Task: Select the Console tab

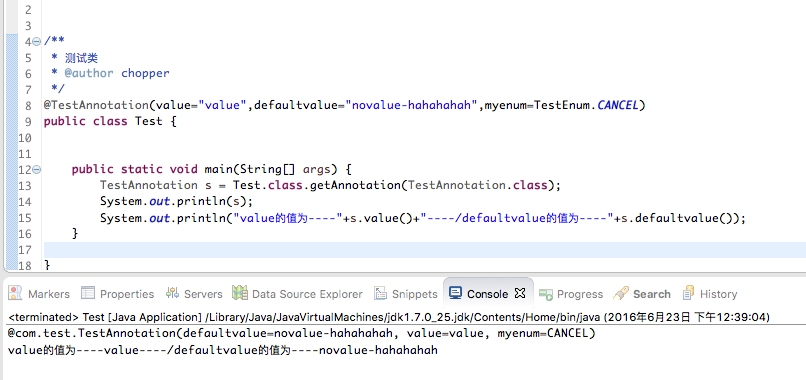Action: pyautogui.click(x=487, y=294)
